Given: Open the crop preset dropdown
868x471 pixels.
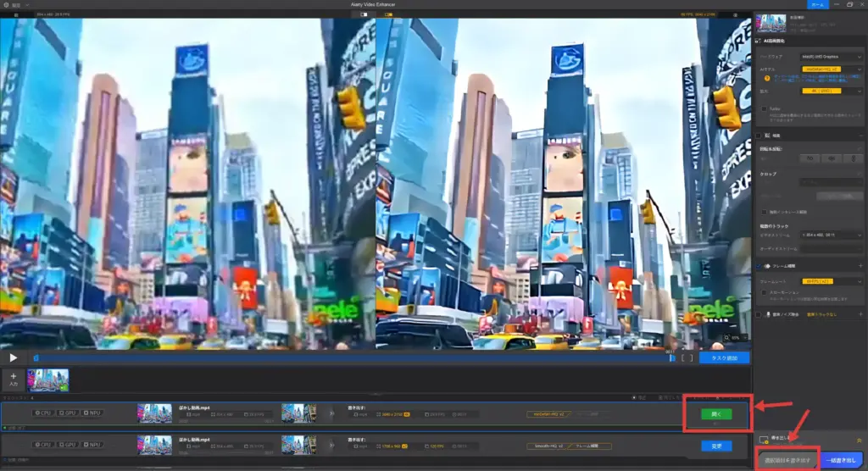Looking at the screenshot, I should click(832, 182).
